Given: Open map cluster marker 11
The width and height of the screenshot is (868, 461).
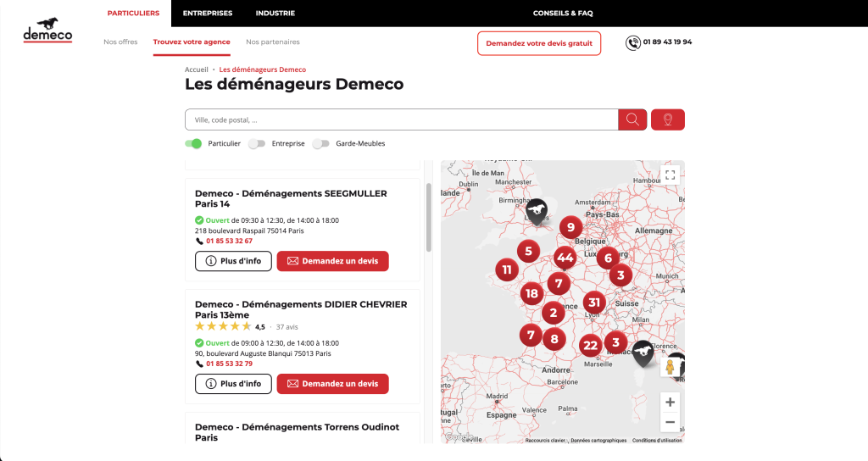Looking at the screenshot, I should (507, 269).
